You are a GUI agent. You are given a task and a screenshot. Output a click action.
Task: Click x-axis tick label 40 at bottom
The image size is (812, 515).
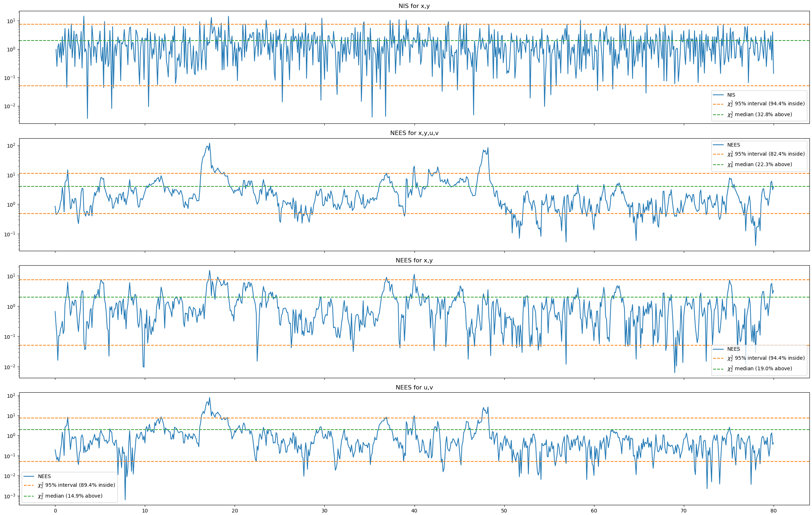[x=414, y=511]
